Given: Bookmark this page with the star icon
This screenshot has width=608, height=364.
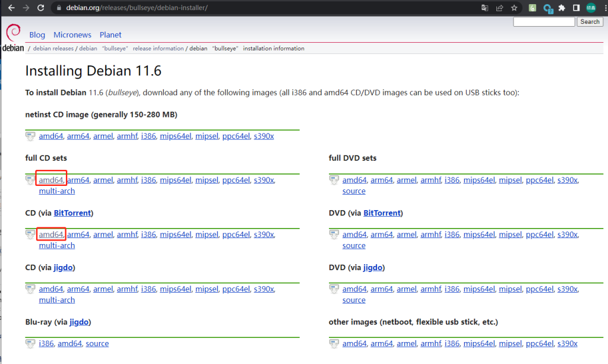Looking at the screenshot, I should point(514,8).
